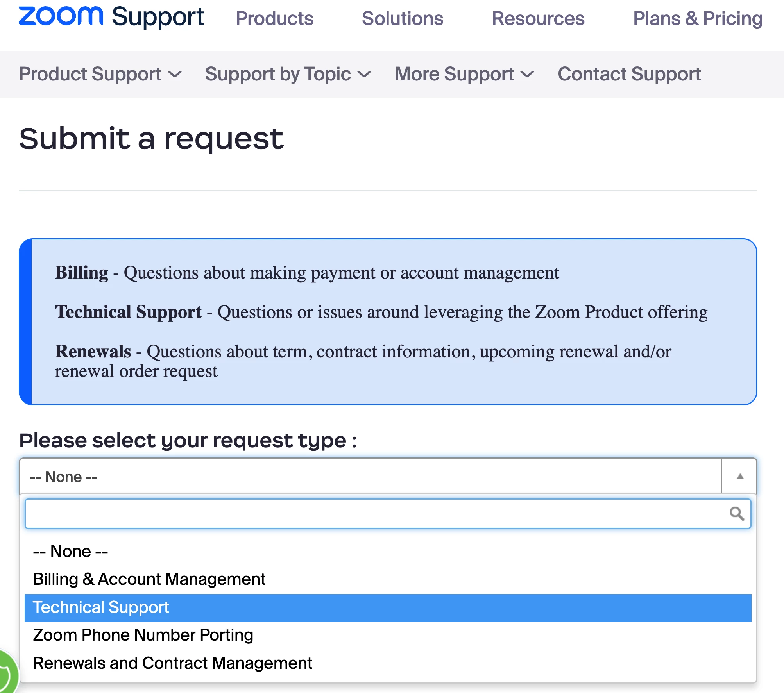Select the Technical Support option
This screenshot has height=693, width=784.
(101, 607)
